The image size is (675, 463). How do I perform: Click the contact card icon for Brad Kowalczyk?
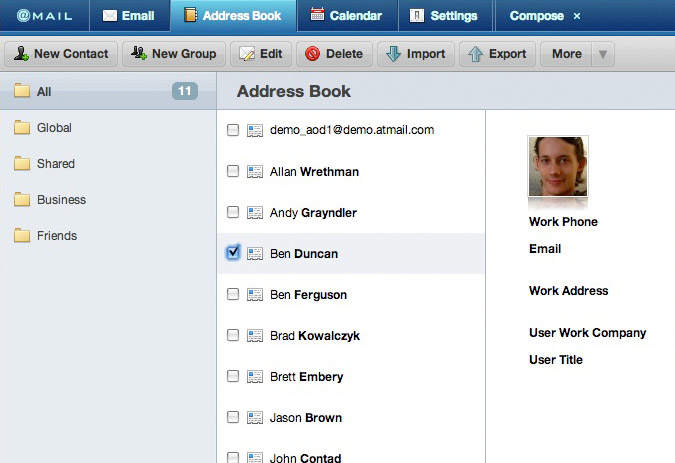(x=255, y=336)
